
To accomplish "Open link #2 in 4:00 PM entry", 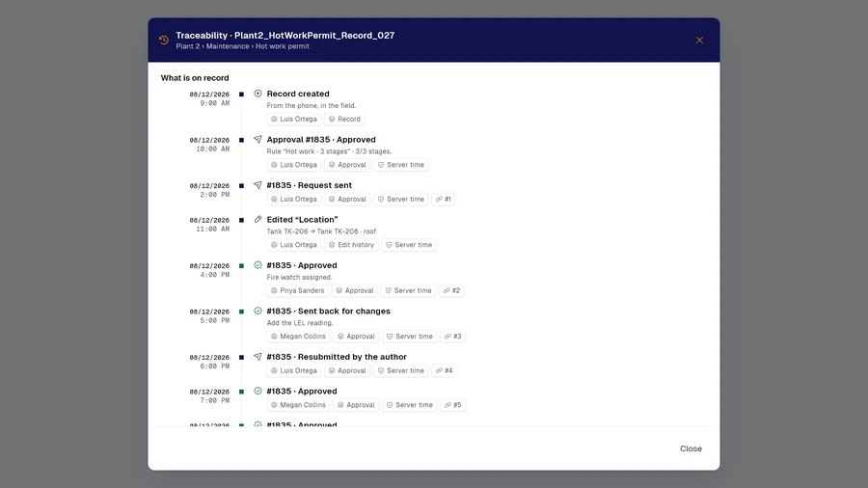I will (451, 290).
